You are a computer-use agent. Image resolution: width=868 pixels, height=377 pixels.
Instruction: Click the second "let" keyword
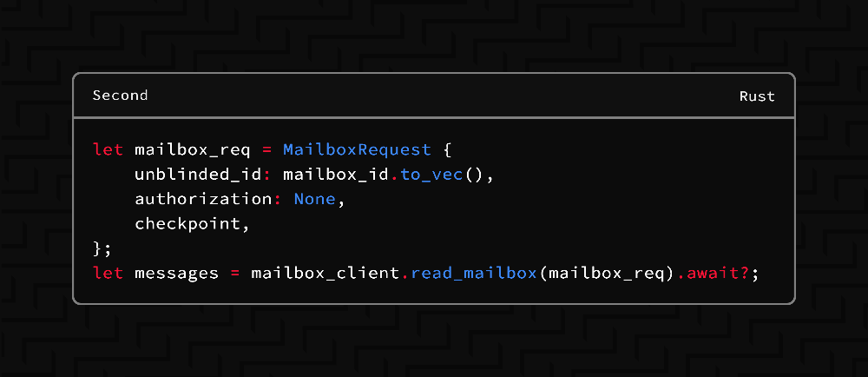tap(108, 273)
